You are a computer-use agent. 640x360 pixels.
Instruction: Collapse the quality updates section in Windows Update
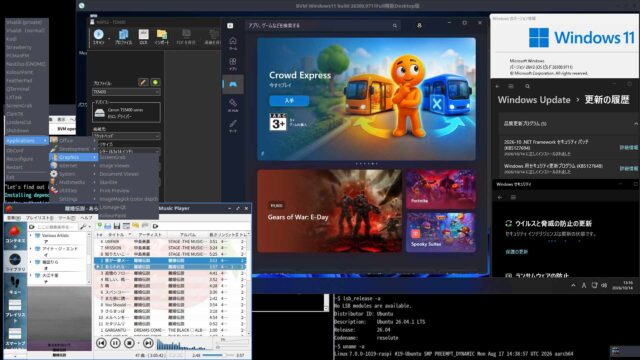tap(635, 124)
